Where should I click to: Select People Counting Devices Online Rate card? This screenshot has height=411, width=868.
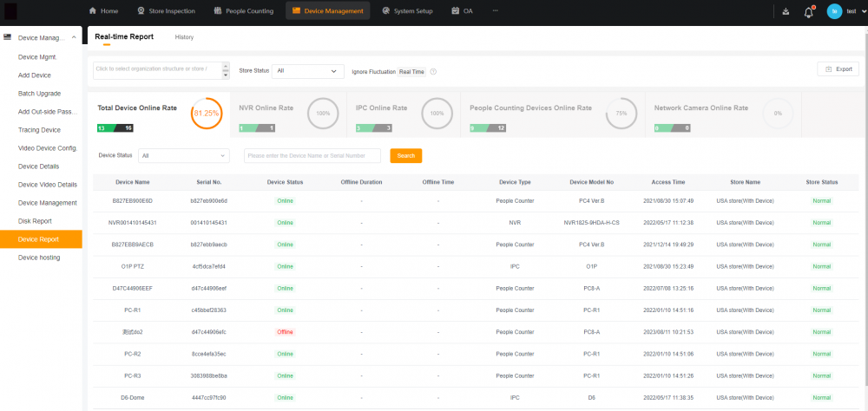[553, 115]
